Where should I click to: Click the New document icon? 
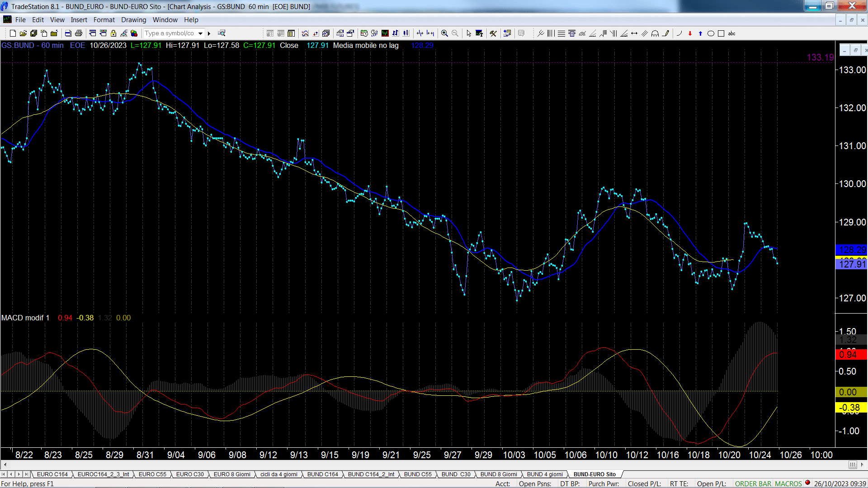click(13, 33)
